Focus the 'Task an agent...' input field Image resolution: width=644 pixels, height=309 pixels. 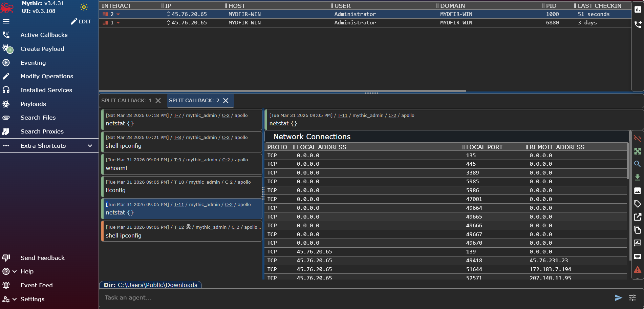click(x=356, y=297)
